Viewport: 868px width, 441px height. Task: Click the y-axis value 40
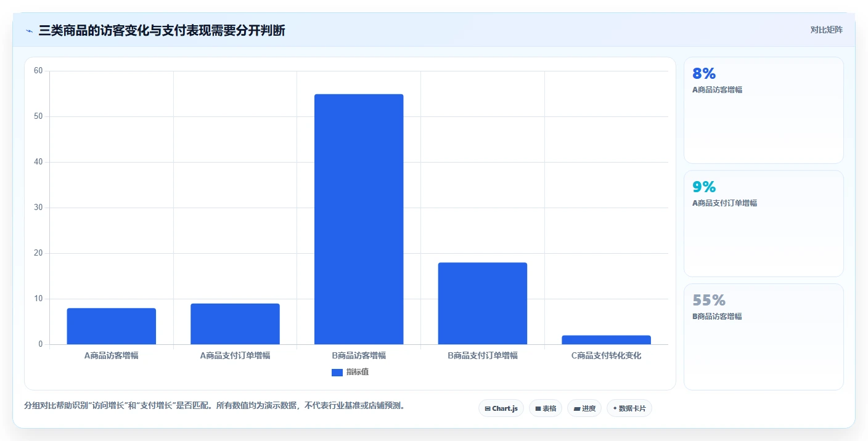point(38,162)
